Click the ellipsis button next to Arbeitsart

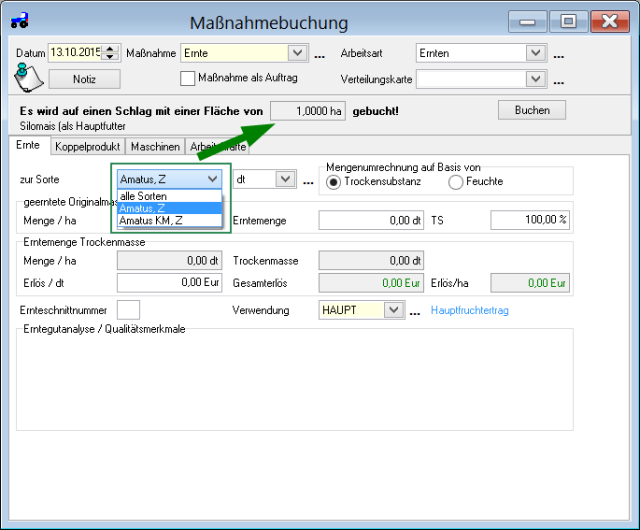click(x=559, y=55)
